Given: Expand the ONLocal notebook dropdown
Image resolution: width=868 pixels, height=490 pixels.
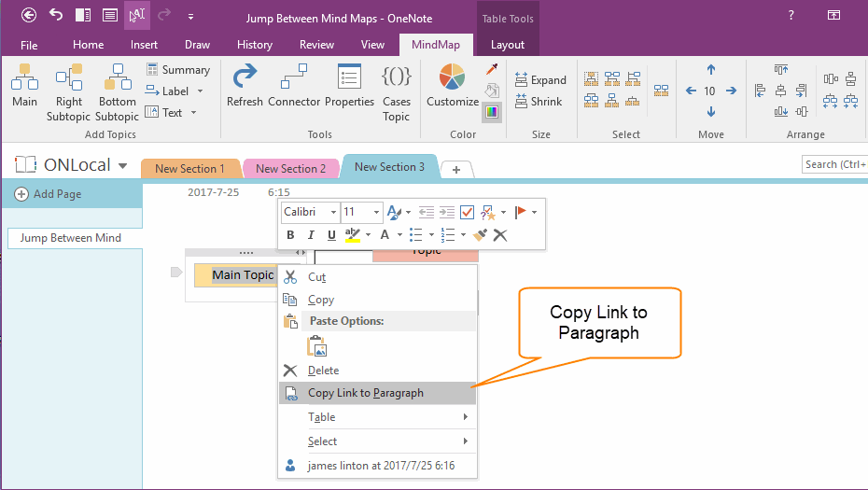Looking at the screenshot, I should pyautogui.click(x=123, y=165).
